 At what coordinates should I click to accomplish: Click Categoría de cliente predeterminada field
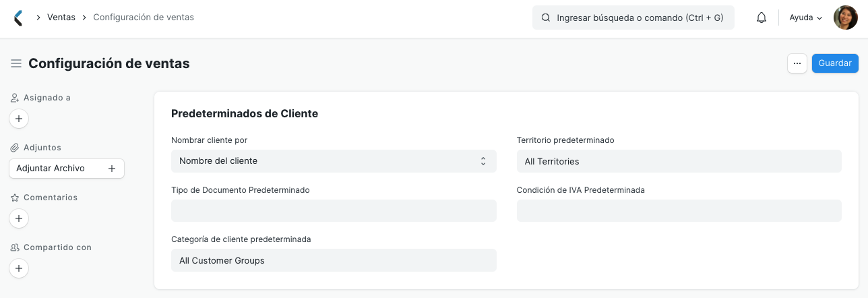click(x=334, y=260)
